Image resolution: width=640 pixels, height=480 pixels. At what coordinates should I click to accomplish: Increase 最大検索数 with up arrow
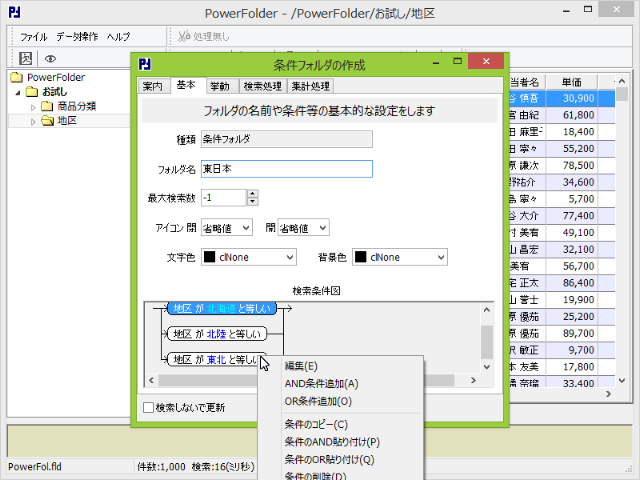pos(253,194)
